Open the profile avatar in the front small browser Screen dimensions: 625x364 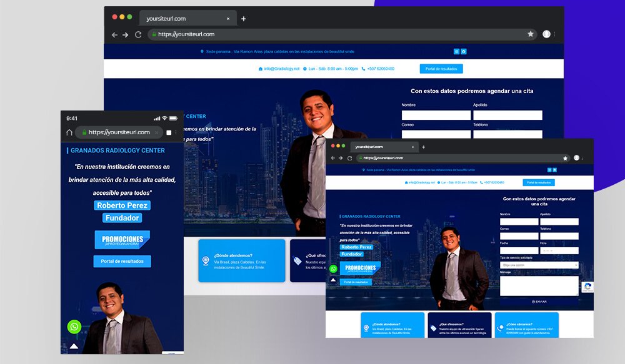tap(576, 158)
